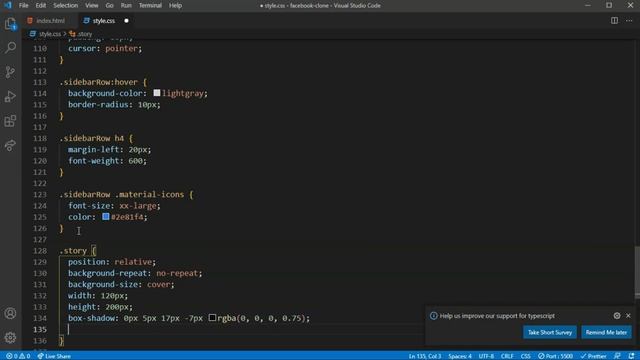Click 'background-repeat: no-repeat;' line
This screenshot has width=640, height=360.
click(135, 273)
